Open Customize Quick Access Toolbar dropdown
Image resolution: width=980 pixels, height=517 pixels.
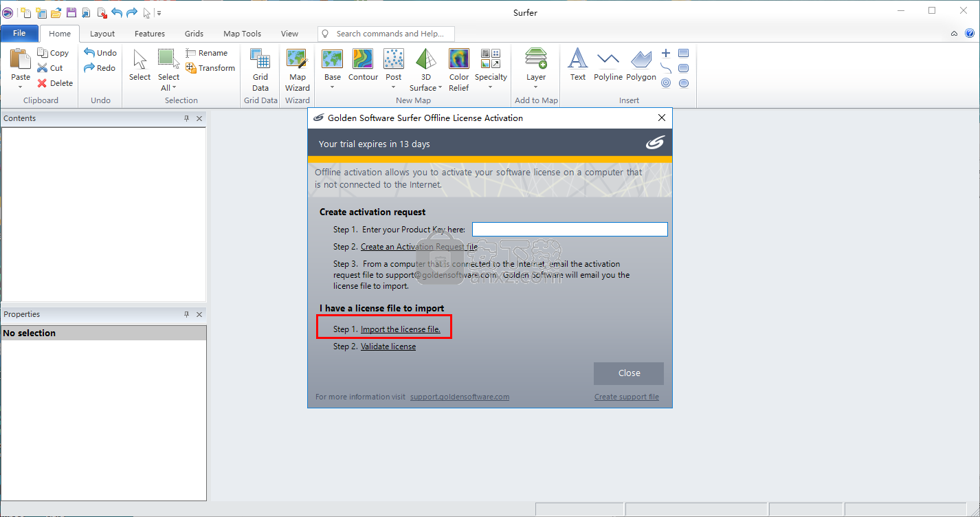(x=159, y=13)
